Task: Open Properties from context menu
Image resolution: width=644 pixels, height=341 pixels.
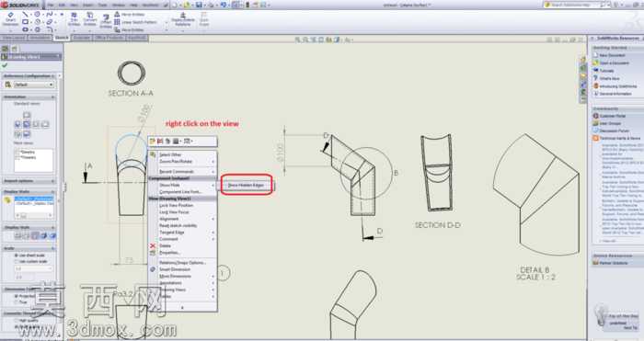Action: [182, 253]
